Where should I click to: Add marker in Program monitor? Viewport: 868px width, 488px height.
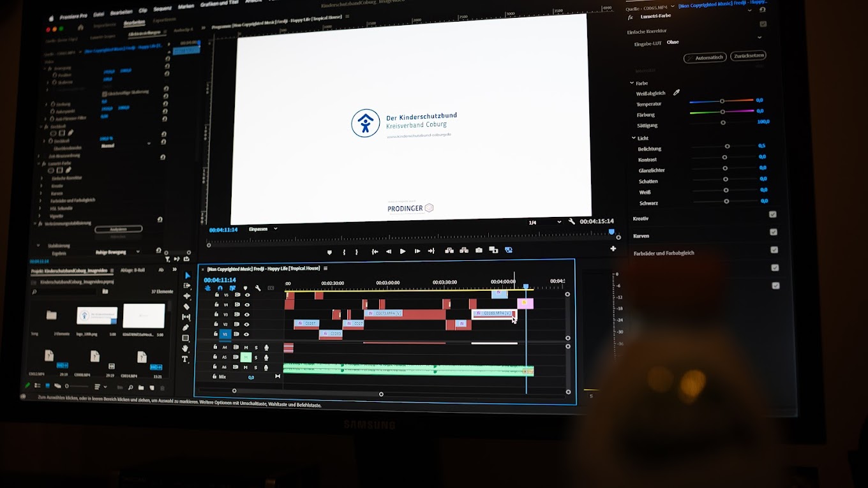329,252
